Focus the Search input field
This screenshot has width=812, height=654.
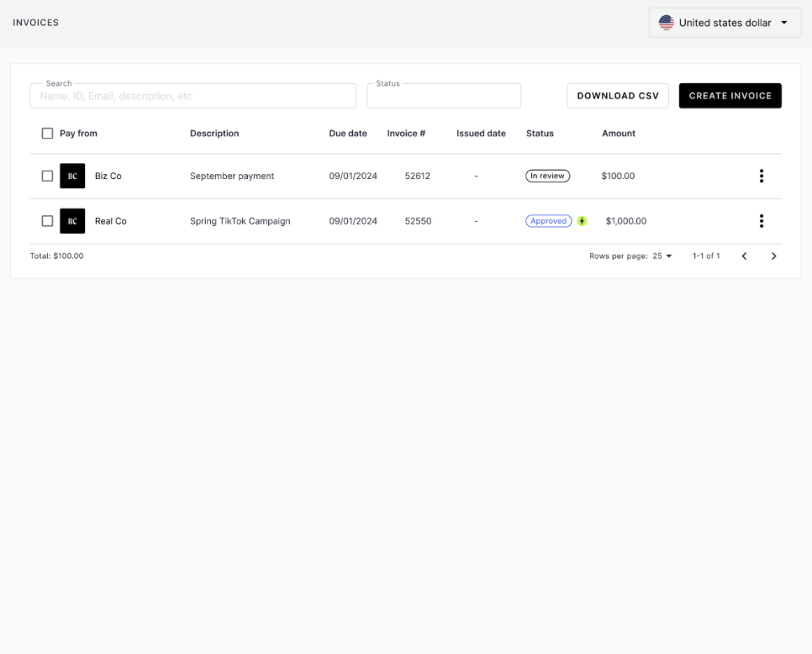pyautogui.click(x=192, y=96)
